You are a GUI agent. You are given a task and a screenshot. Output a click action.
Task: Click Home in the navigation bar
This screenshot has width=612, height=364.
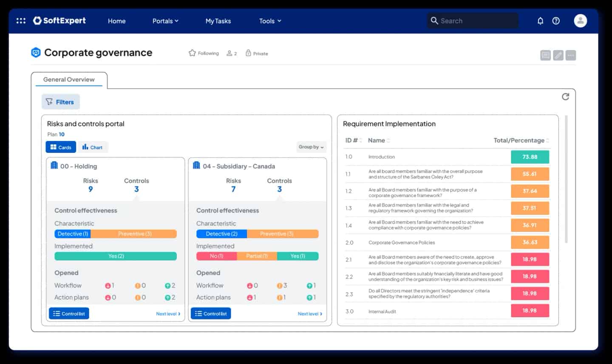116,21
